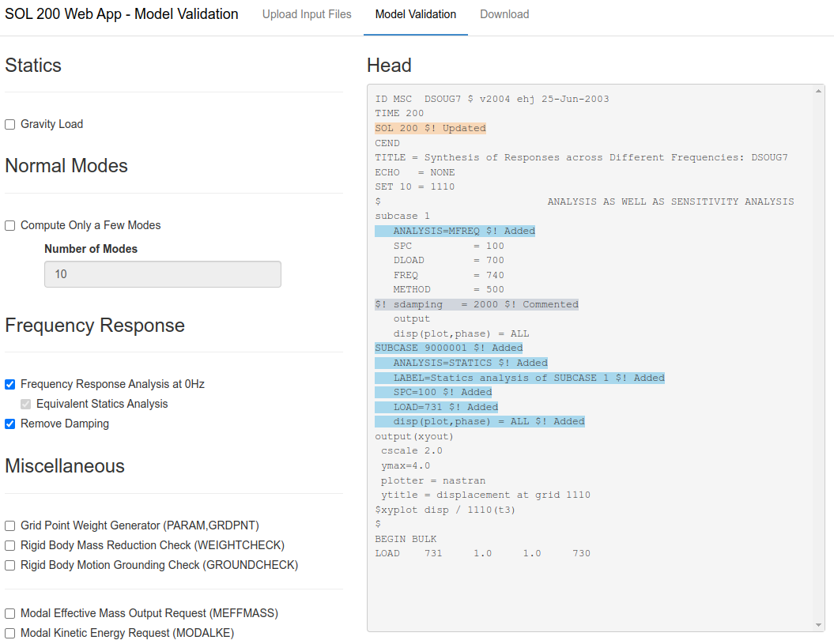Image resolution: width=834 pixels, height=644 pixels.
Task: Click the 'SET 10 = 1110' line
Action: [x=415, y=186]
